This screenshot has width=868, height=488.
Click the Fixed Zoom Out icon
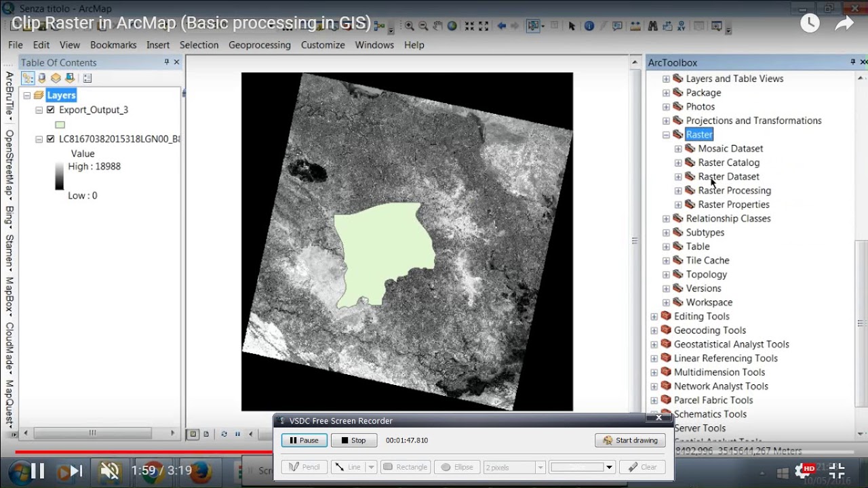[x=484, y=26]
